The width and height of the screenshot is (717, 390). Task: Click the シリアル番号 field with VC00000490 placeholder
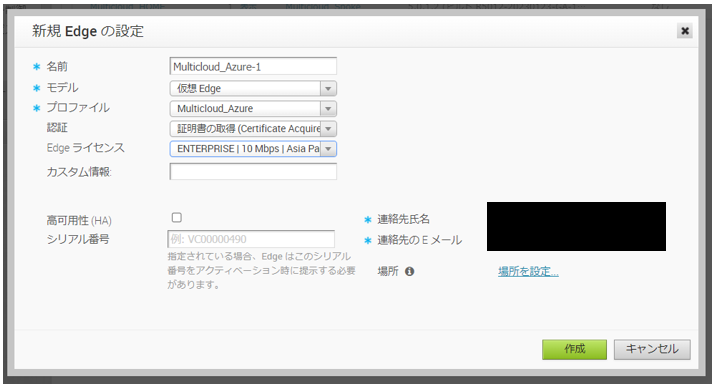click(251, 239)
